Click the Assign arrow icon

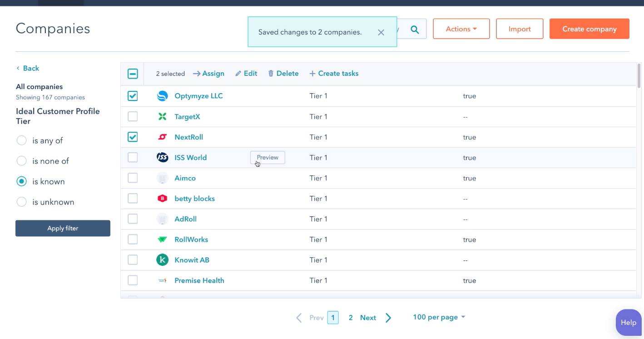tap(196, 73)
